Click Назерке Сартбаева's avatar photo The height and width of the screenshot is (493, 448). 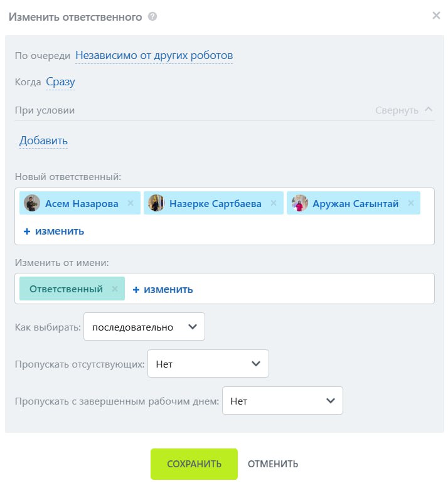click(x=156, y=203)
